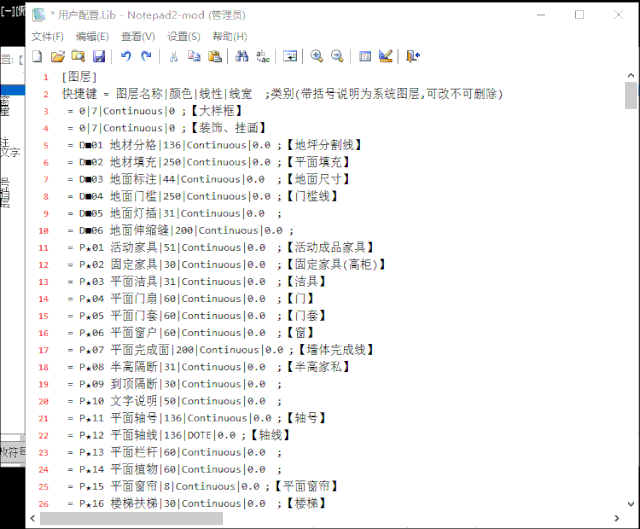
Task: Click the text 固定家具 on line 12
Action: click(x=134, y=264)
